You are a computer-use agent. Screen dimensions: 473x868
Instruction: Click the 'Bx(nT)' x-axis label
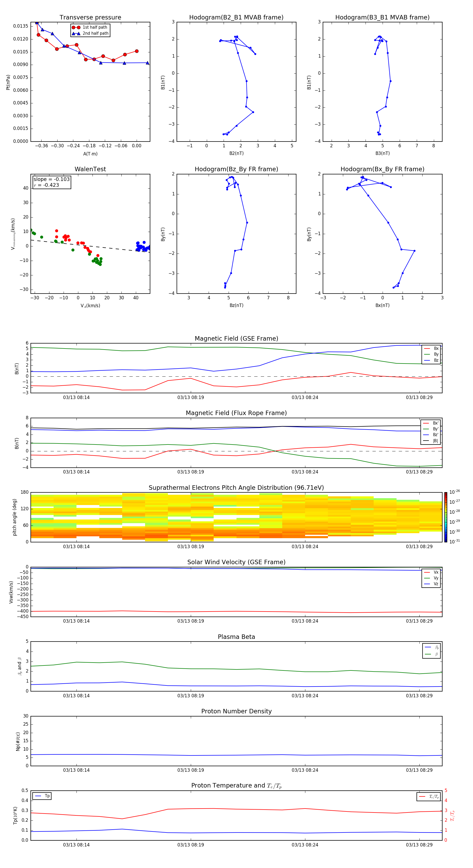click(382, 305)
